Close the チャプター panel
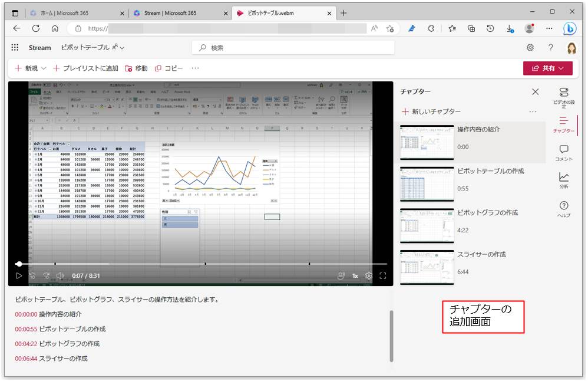Viewport: 588px width, 381px height. (x=535, y=91)
